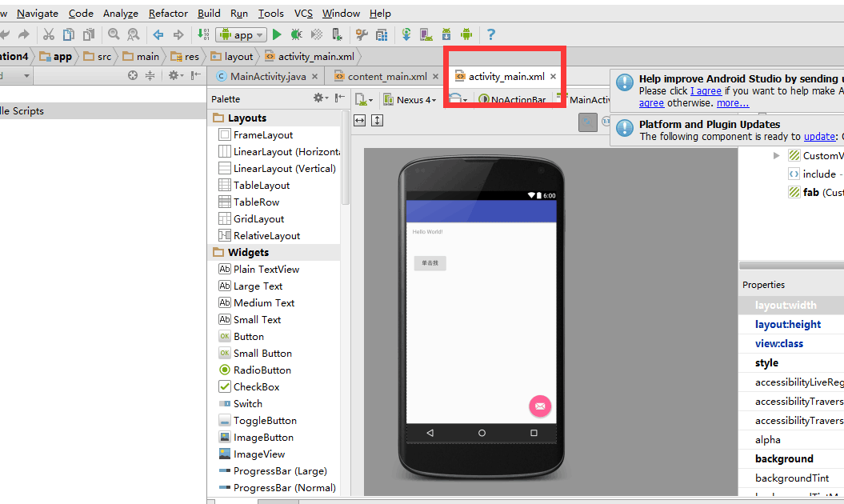Click Attach Debugger to Android Process icon
This screenshot has height=504, width=844.
337,35
